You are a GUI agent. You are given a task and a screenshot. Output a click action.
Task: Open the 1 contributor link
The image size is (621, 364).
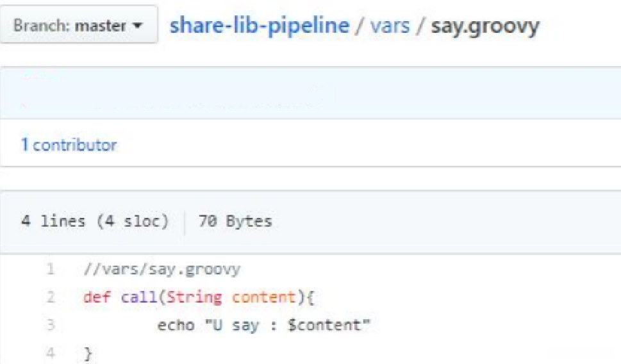tap(69, 145)
